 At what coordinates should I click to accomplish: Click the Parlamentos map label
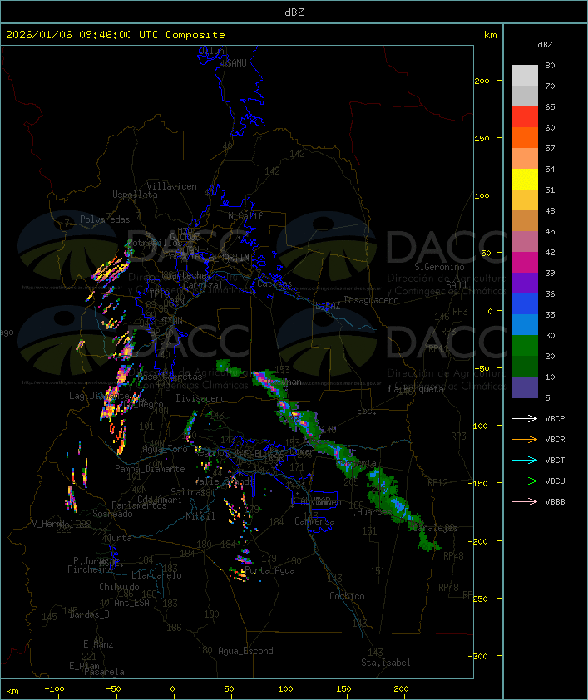(139, 505)
